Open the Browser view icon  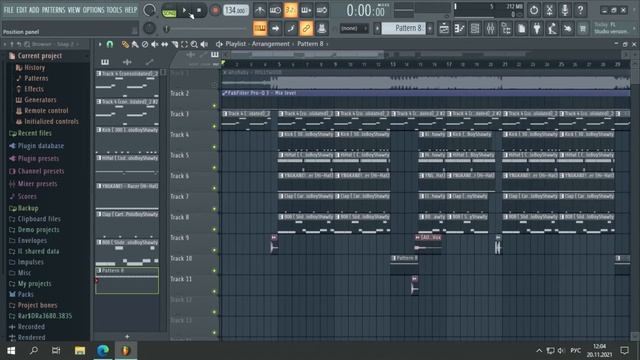click(x=506, y=28)
